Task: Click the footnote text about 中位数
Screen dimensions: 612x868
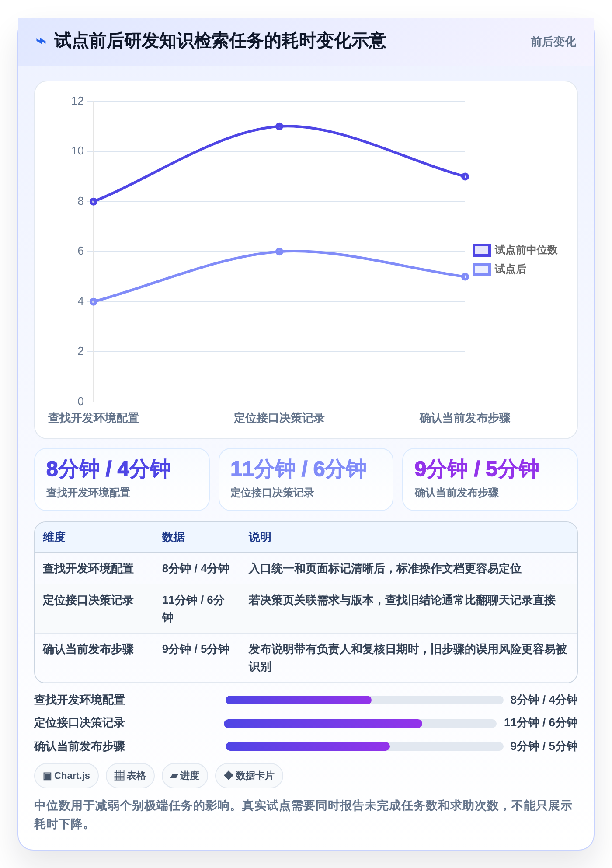Action: [303, 815]
